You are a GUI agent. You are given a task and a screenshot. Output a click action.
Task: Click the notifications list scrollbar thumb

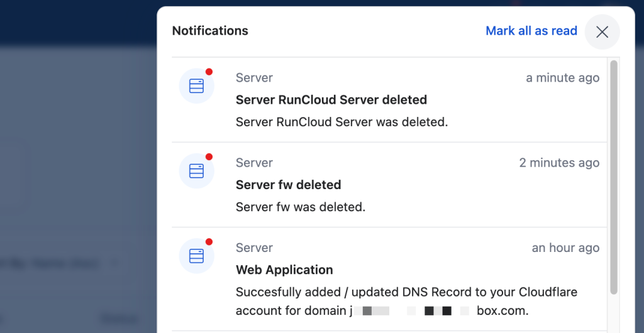(x=614, y=177)
